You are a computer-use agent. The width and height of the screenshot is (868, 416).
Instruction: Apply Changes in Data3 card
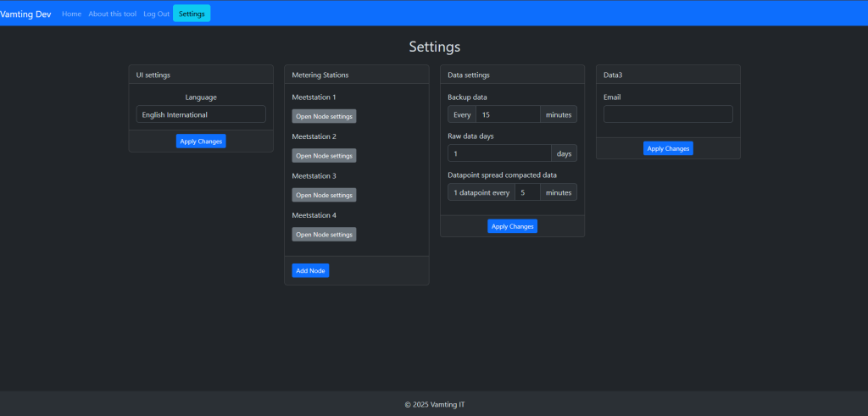(668, 148)
